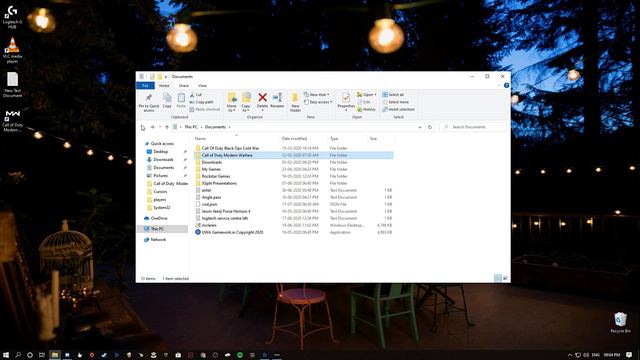This screenshot has height=360, width=640.
Task: Click Edit in the Open group
Action: click(364, 102)
